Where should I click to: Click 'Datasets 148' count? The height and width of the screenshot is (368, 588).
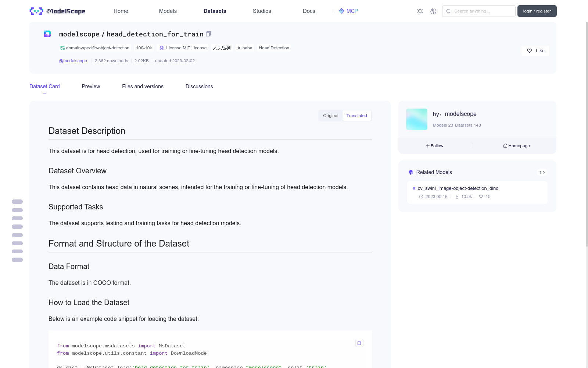pyautogui.click(x=468, y=125)
